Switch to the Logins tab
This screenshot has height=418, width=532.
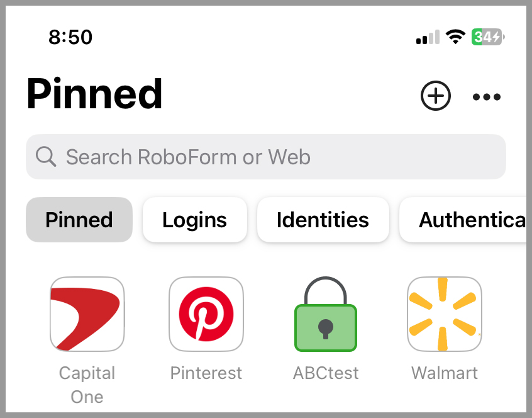click(195, 220)
